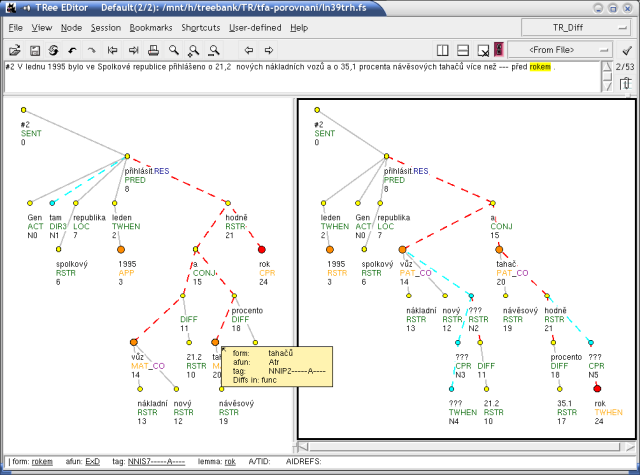Open the window menu icon in title bar
Screen dimensions: 640x475
tap(11, 7)
